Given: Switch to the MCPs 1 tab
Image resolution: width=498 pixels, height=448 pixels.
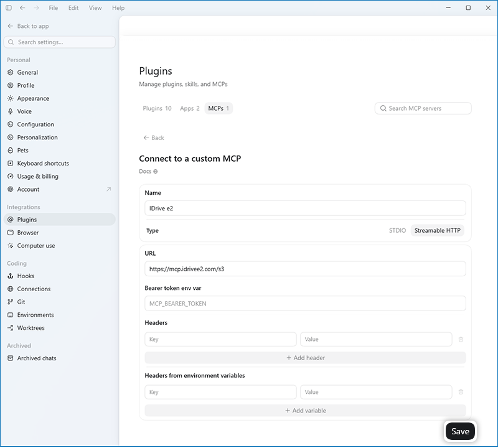Looking at the screenshot, I should pyautogui.click(x=218, y=109).
